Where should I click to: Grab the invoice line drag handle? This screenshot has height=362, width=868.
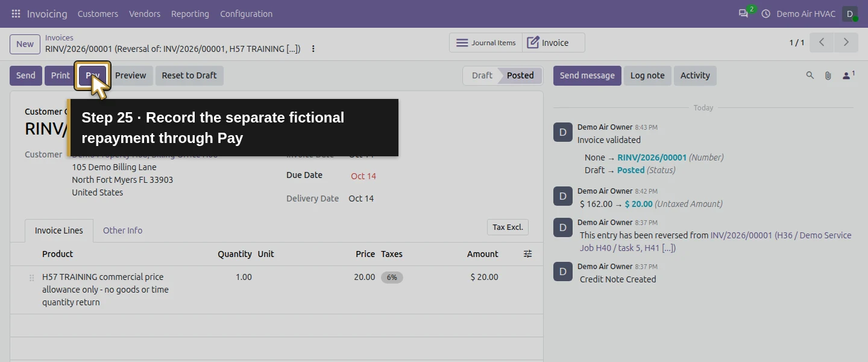tap(31, 278)
